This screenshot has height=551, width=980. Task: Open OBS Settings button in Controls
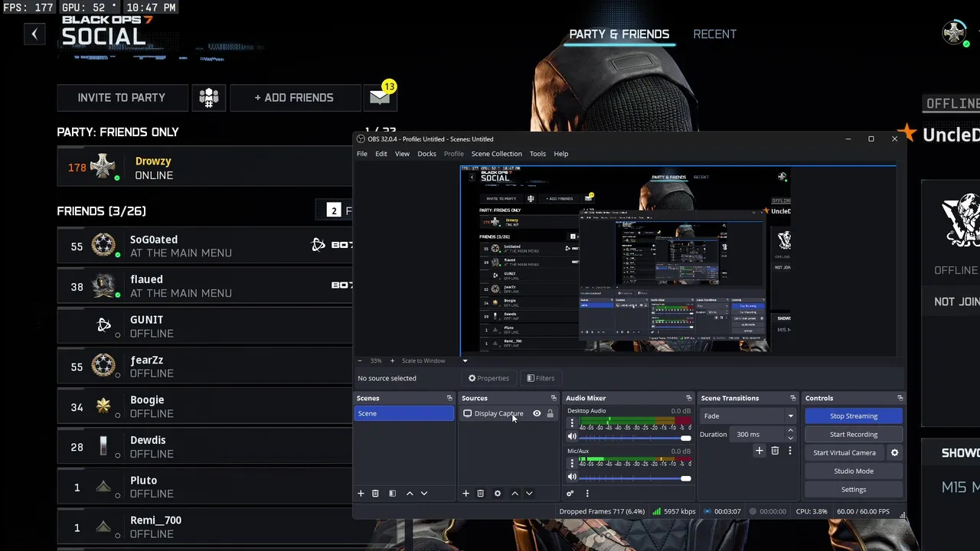(x=854, y=489)
